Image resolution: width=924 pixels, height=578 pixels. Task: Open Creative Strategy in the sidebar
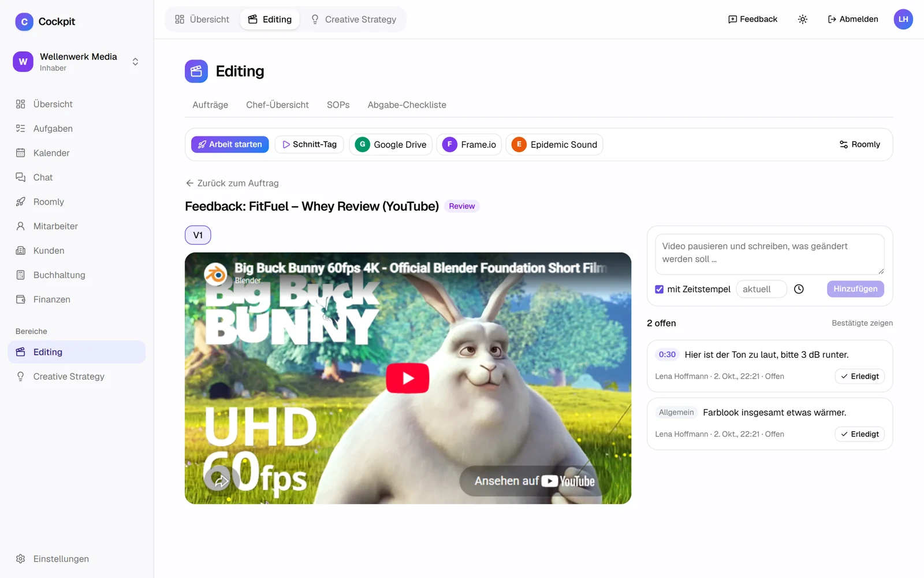[77, 376]
